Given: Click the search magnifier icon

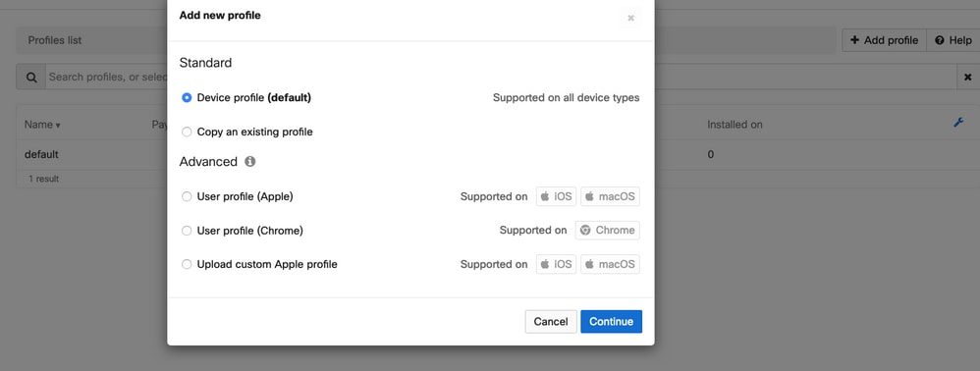Looking at the screenshot, I should point(30,78).
